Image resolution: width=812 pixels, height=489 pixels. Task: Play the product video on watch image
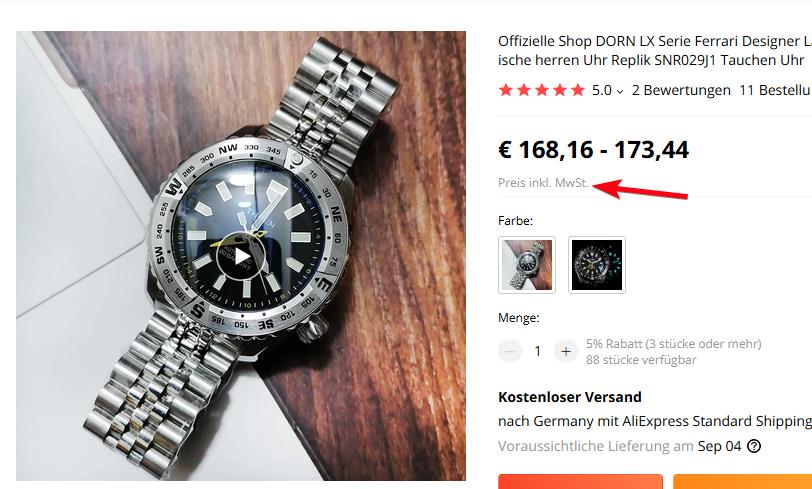pos(241,256)
